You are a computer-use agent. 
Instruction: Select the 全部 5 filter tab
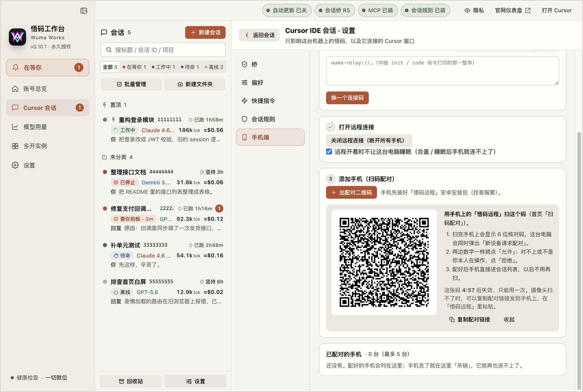(x=110, y=67)
